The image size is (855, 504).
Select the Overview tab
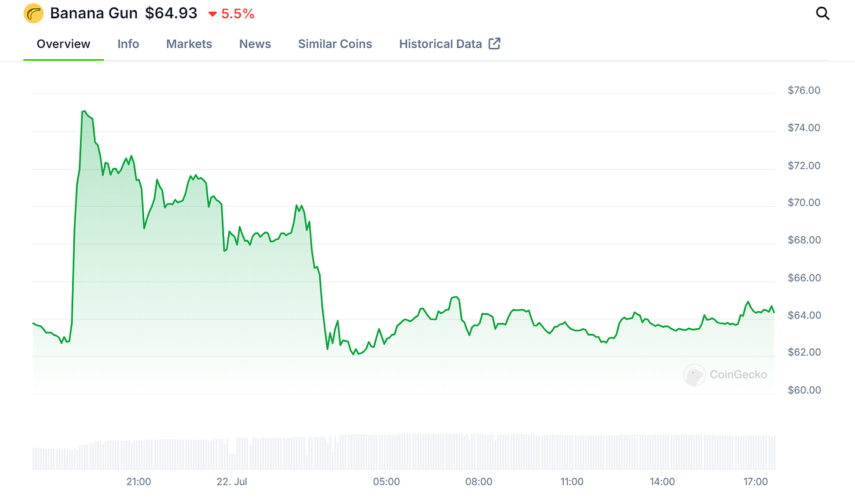[64, 44]
